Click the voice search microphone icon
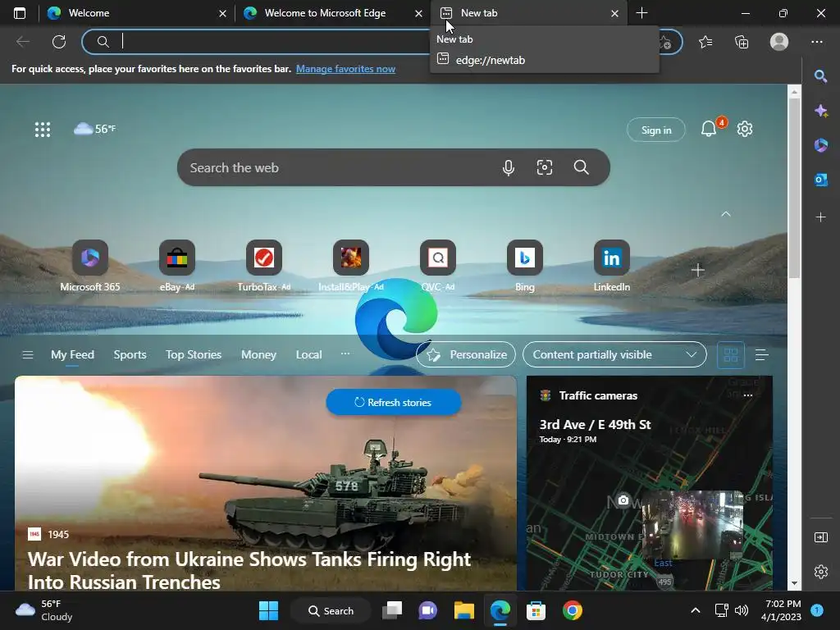The width and height of the screenshot is (840, 630). (x=509, y=167)
